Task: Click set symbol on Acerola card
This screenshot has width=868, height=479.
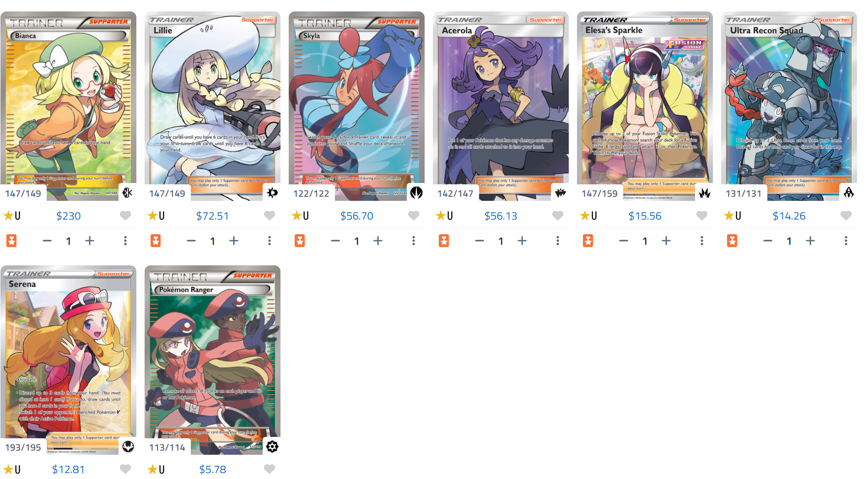Action: (560, 193)
